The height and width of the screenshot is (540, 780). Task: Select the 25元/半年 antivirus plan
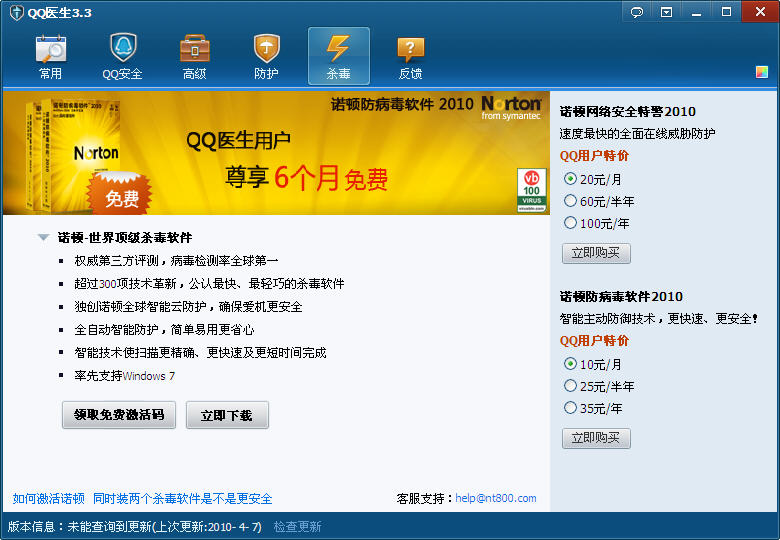pyautogui.click(x=571, y=386)
